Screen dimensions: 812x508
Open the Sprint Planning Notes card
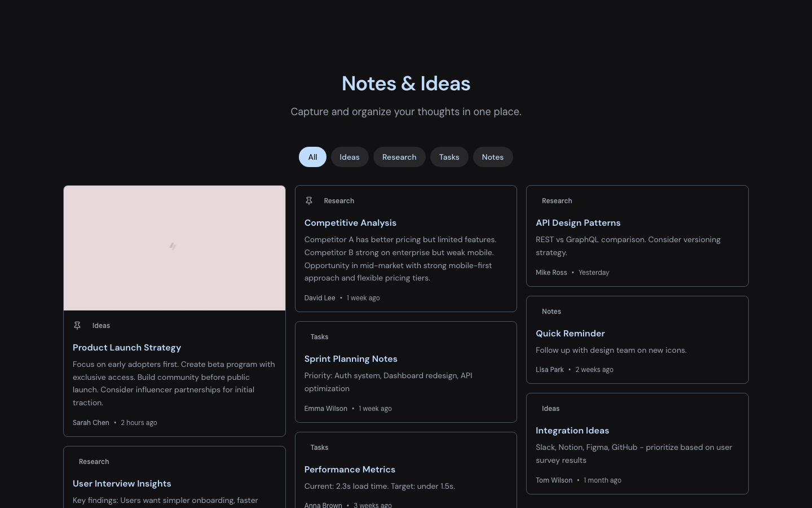click(351, 359)
